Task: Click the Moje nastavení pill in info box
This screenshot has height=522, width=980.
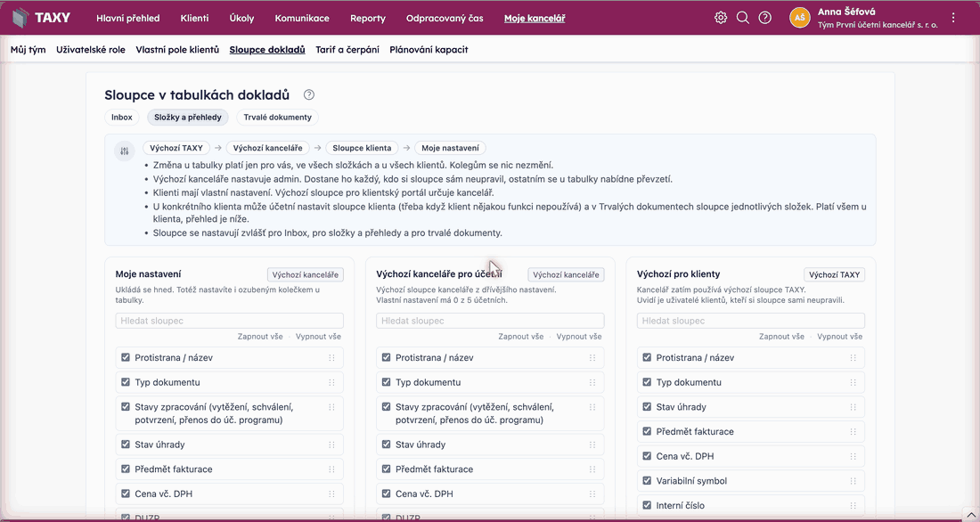Action: 450,148
